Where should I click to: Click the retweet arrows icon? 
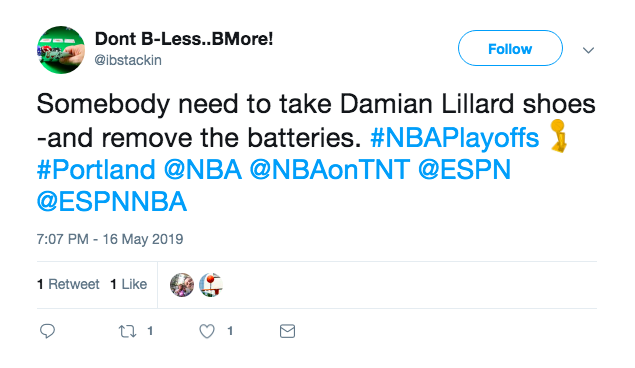click(127, 332)
